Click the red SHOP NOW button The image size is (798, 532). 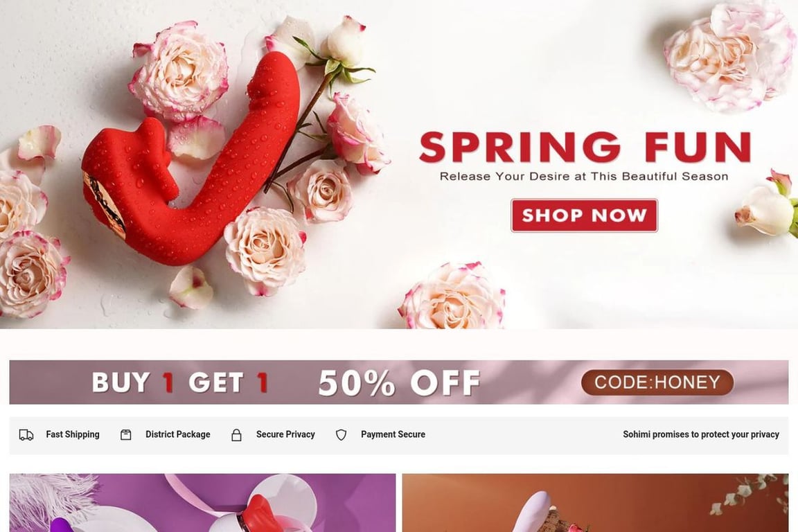[584, 215]
